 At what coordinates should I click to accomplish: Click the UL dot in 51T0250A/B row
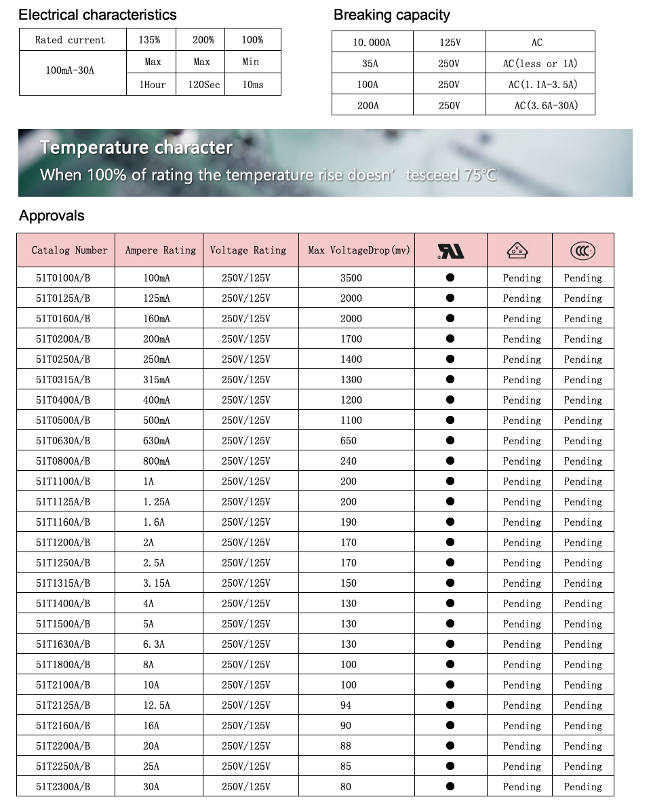[x=450, y=359]
